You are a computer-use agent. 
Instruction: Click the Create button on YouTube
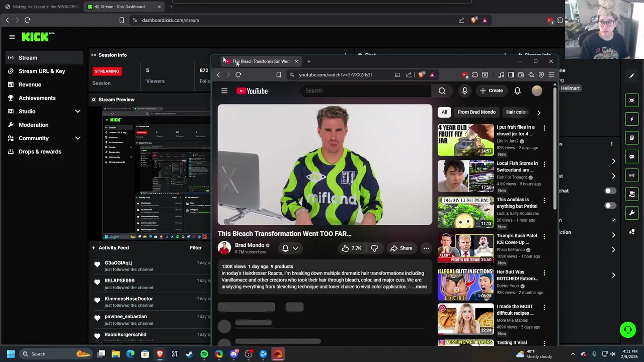pyautogui.click(x=491, y=91)
